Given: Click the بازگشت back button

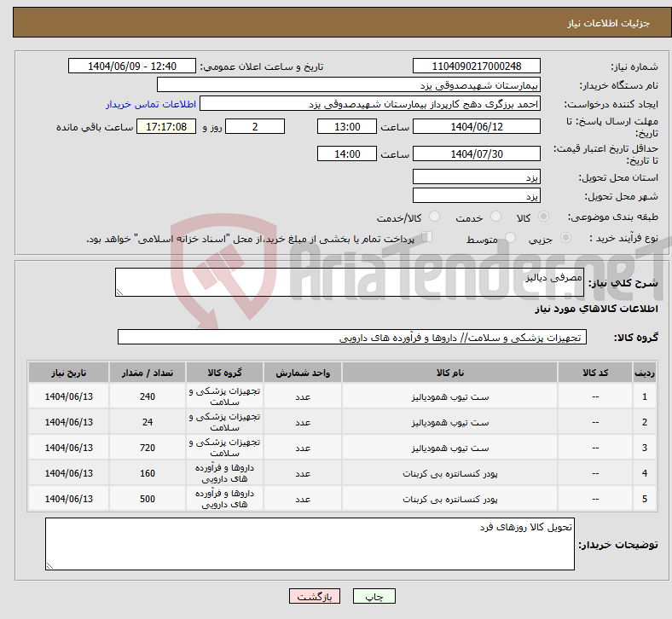Looking at the screenshot, I should 314,596.
